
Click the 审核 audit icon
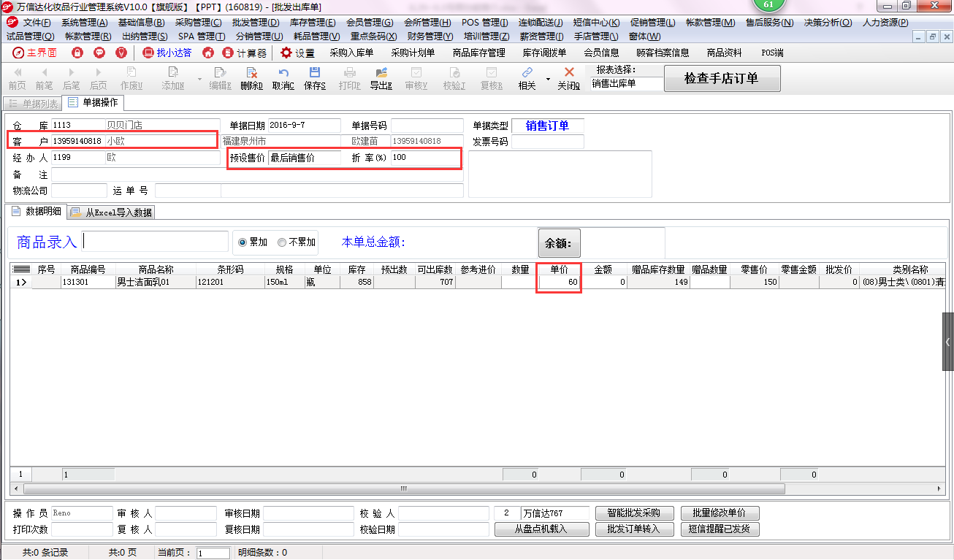(x=416, y=78)
